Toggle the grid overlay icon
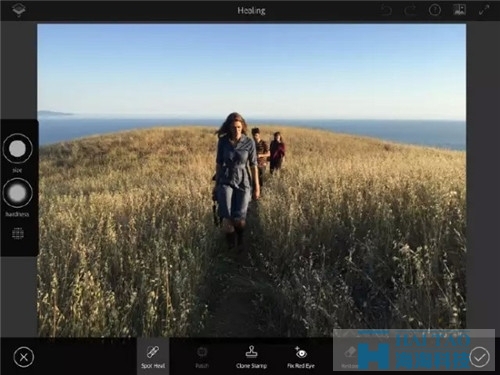Screen dimensions: 500x375 click(18, 234)
